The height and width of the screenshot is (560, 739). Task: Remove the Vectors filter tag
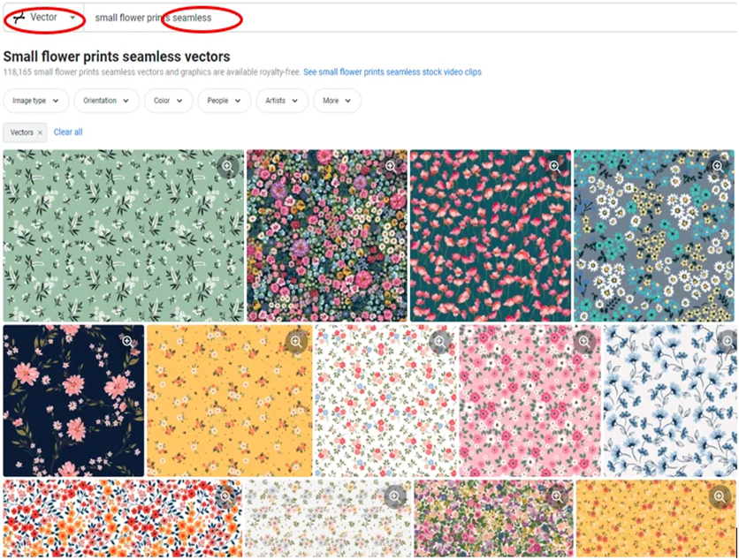pyautogui.click(x=40, y=132)
